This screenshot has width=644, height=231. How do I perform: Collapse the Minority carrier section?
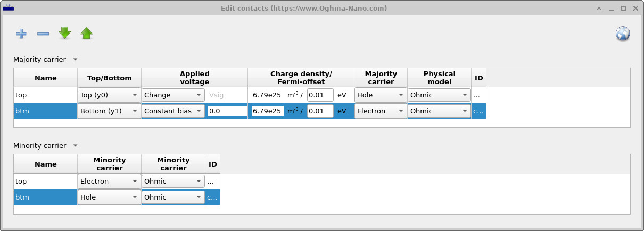(75, 146)
